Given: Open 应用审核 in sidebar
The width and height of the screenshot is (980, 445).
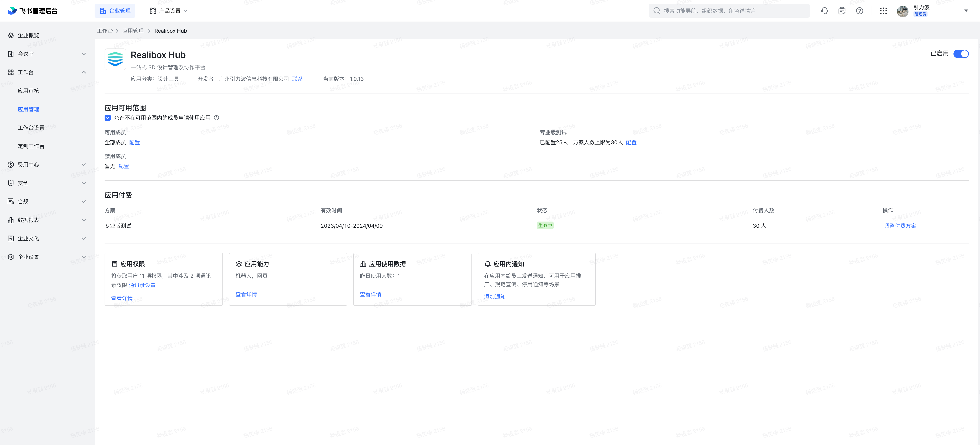Looking at the screenshot, I should 28,91.
